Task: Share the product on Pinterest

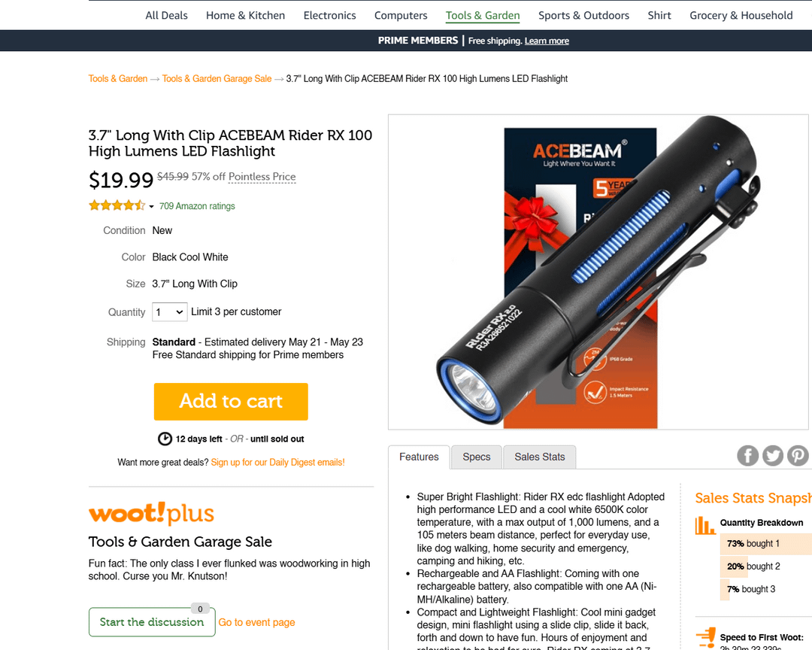Action: point(798,456)
